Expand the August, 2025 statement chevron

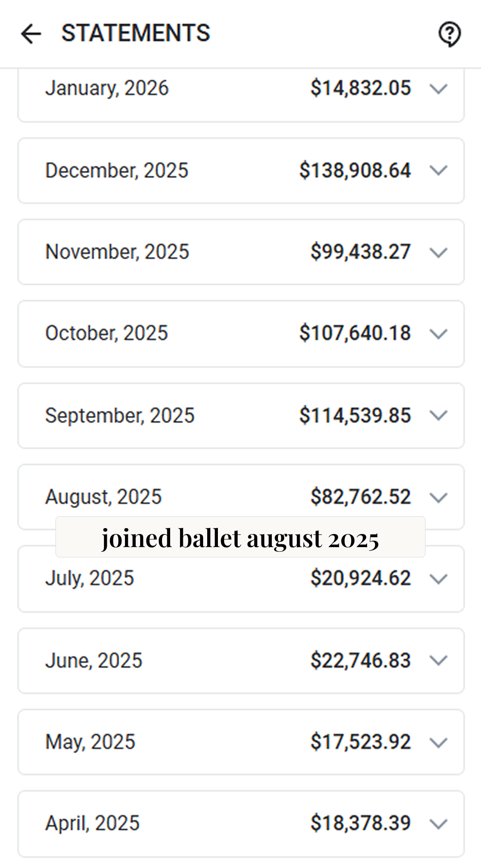tap(438, 497)
